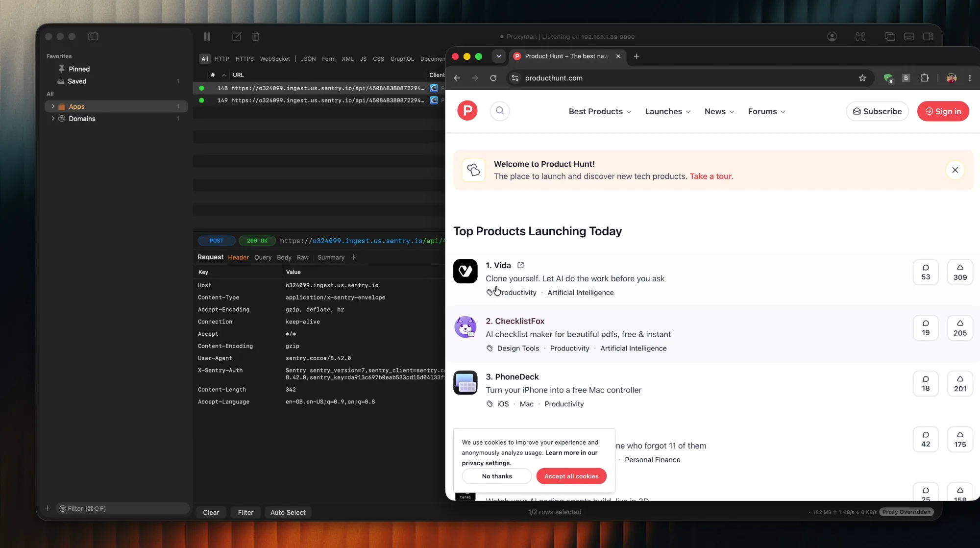The image size is (980, 548).
Task: Click the Proxy Overridden status badge
Action: (x=906, y=512)
